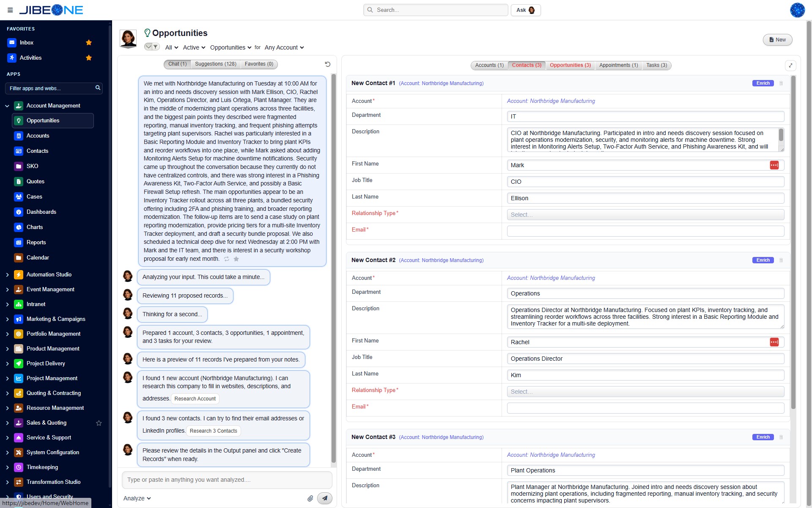Open the Calendar app
This screenshot has height=508, width=812.
coord(38,258)
